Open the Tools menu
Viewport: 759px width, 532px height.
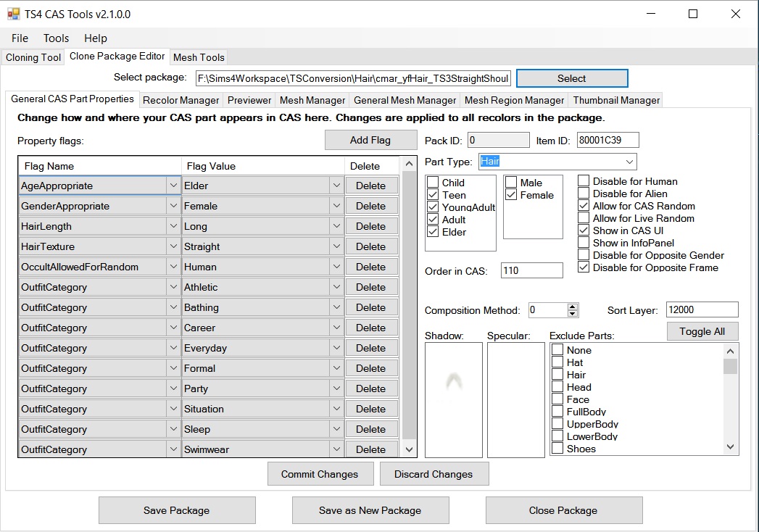[x=56, y=38]
